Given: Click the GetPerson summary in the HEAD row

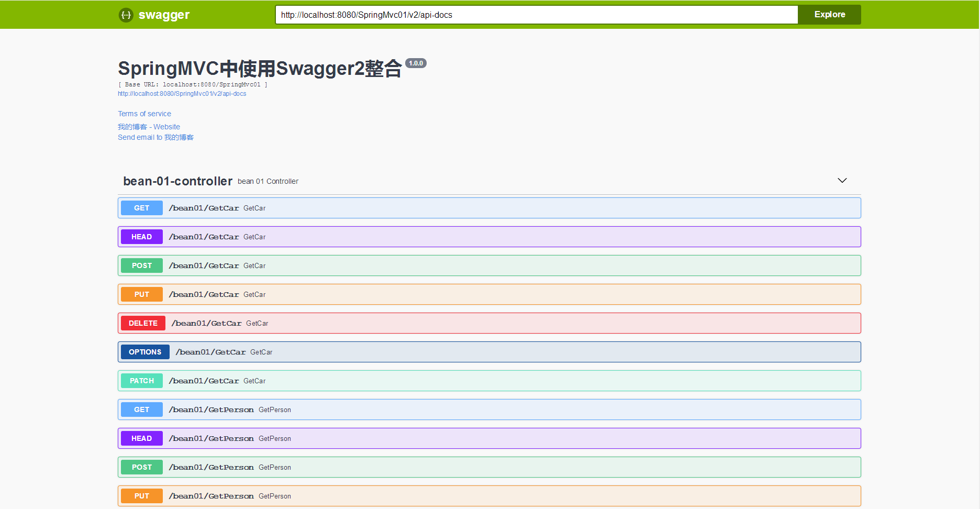Looking at the screenshot, I should [275, 438].
